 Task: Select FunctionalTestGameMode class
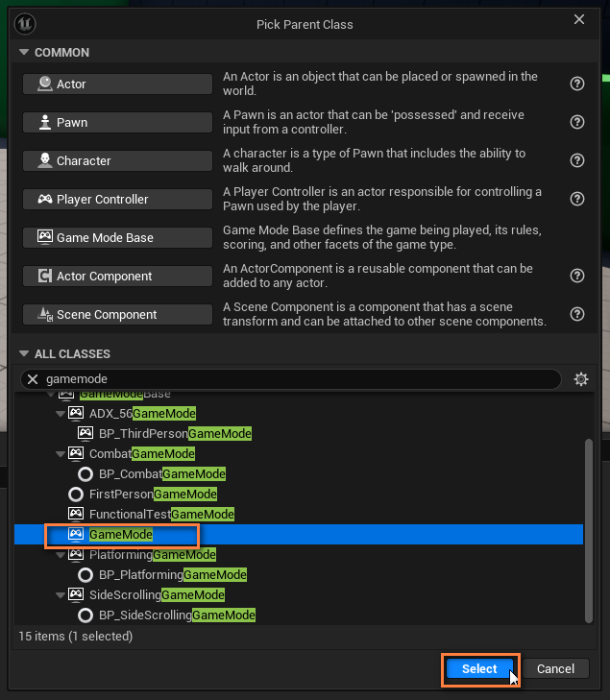(x=161, y=514)
